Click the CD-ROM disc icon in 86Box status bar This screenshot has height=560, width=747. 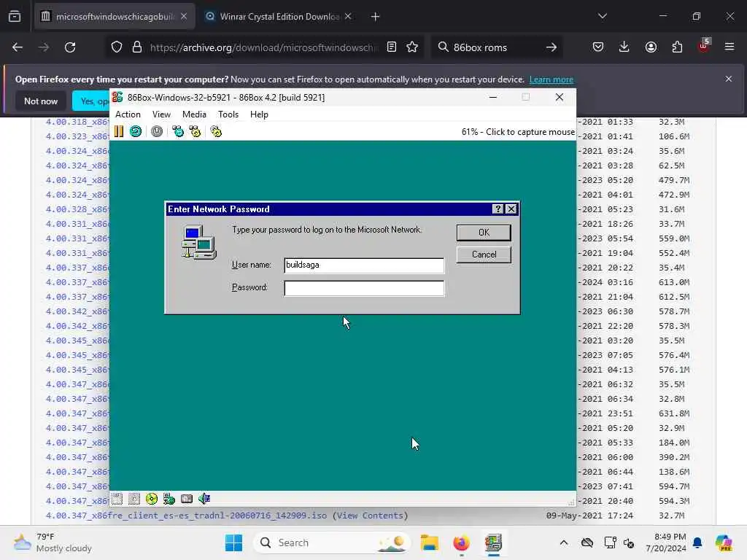coord(152,499)
